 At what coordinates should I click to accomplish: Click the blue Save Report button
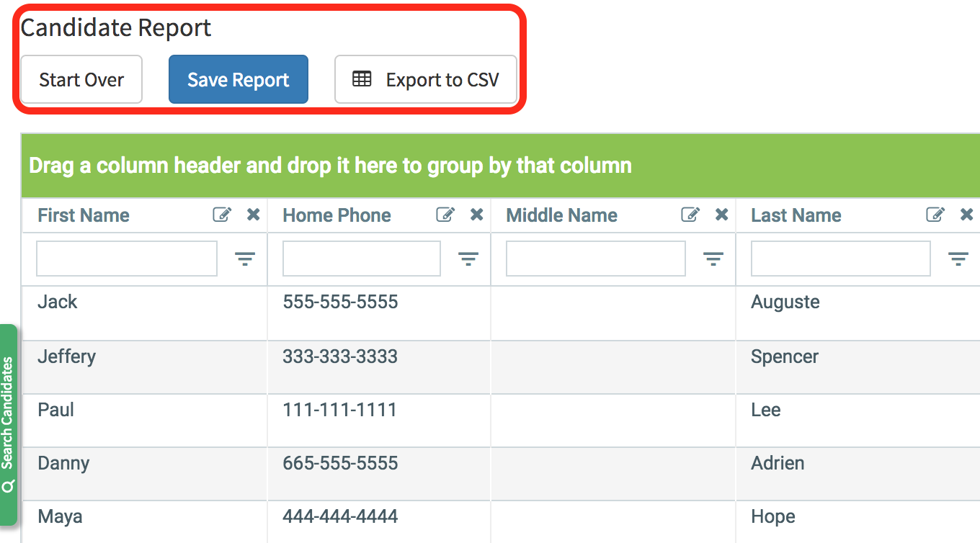coord(239,80)
